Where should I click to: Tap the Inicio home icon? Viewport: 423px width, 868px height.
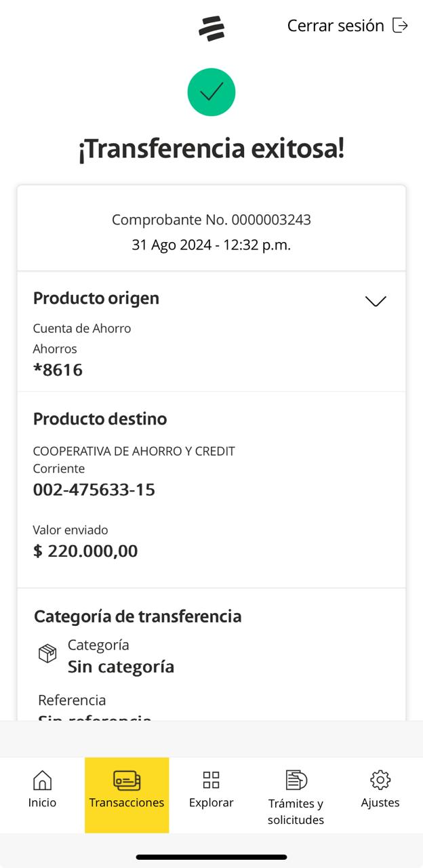click(42, 780)
